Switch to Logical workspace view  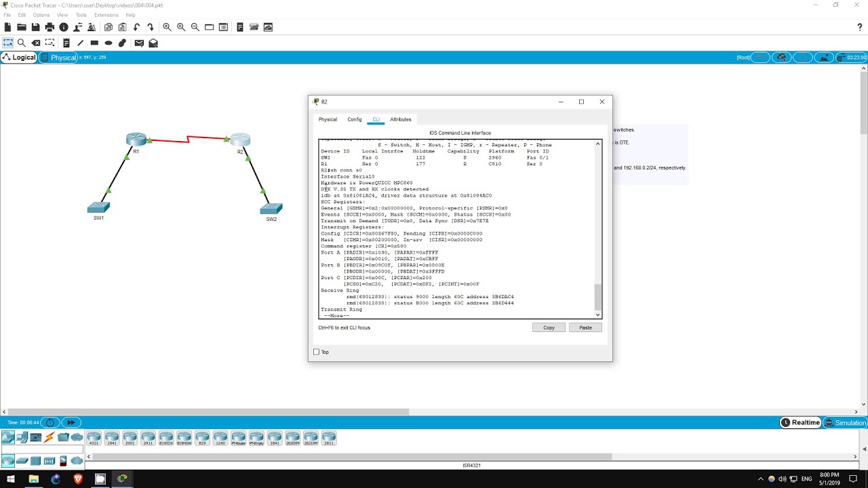(x=19, y=58)
